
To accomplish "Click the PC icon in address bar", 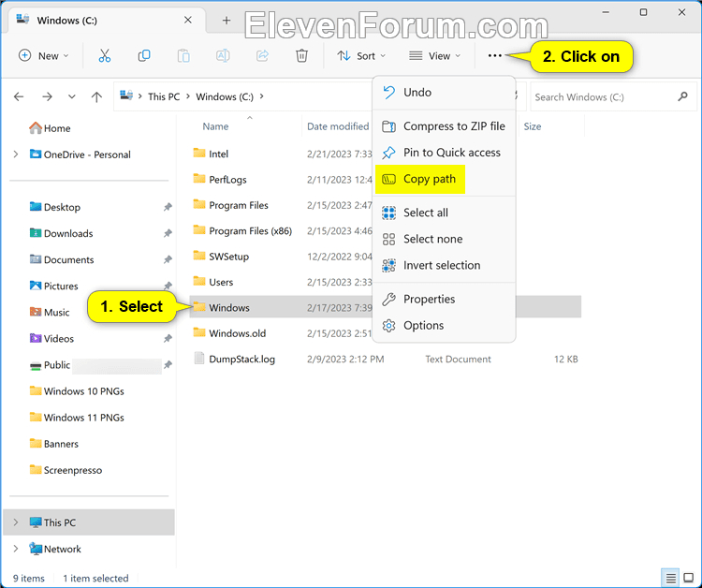I will (x=126, y=96).
